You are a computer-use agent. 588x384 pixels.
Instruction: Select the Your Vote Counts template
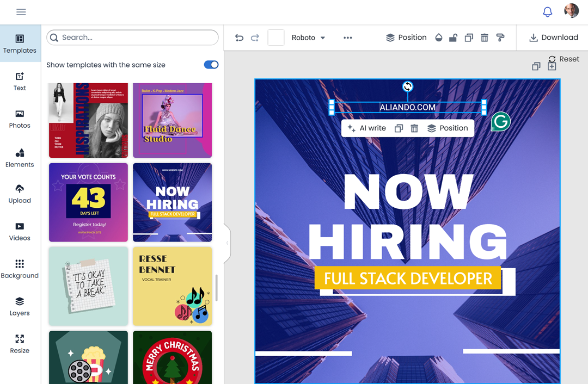(x=88, y=202)
